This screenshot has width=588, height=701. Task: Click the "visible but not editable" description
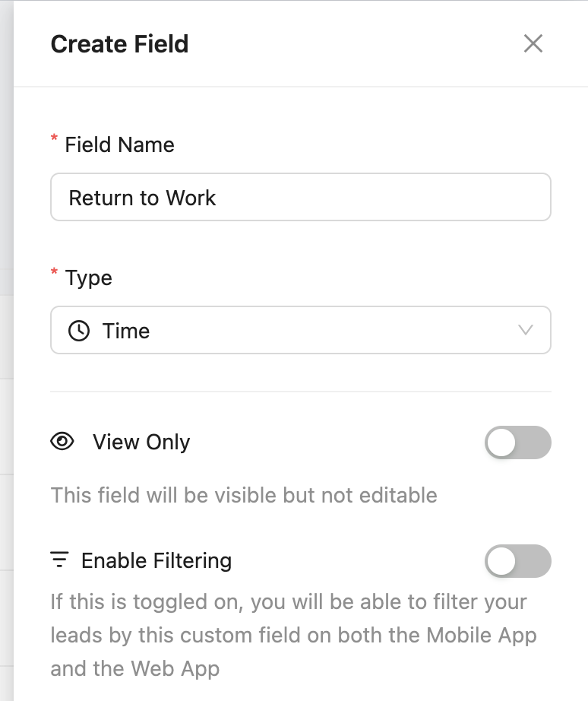[x=244, y=496]
